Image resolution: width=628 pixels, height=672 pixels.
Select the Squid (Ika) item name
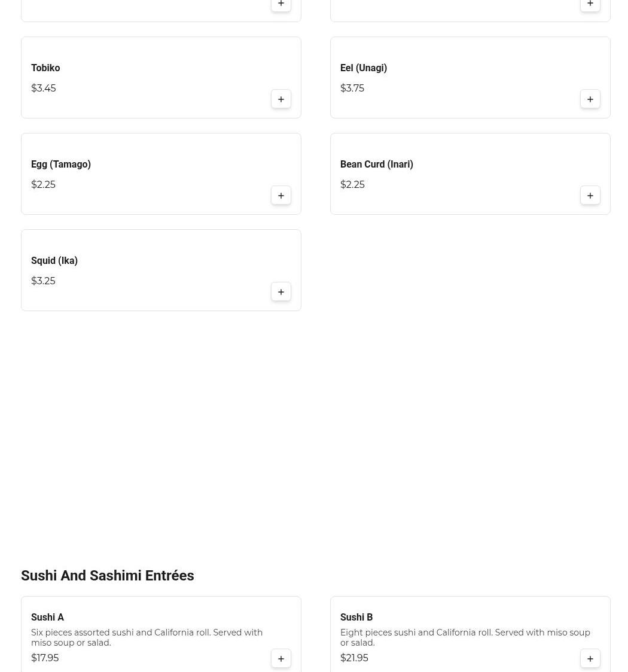point(54,261)
